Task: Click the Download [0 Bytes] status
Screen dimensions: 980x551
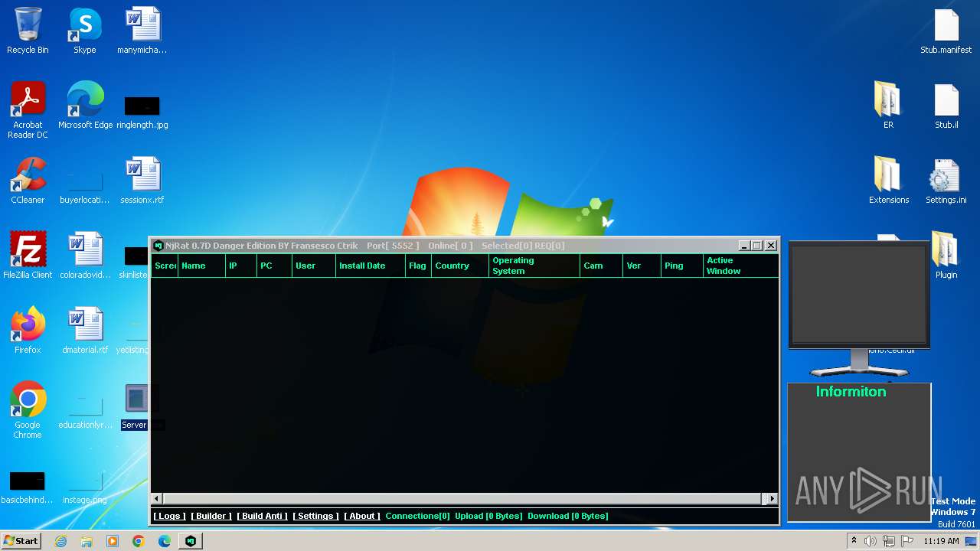Action: click(567, 516)
